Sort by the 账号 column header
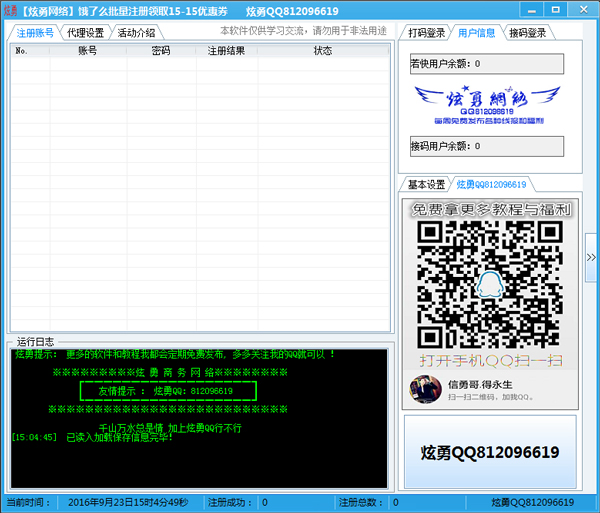The height and width of the screenshot is (513, 600). pyautogui.click(x=88, y=50)
